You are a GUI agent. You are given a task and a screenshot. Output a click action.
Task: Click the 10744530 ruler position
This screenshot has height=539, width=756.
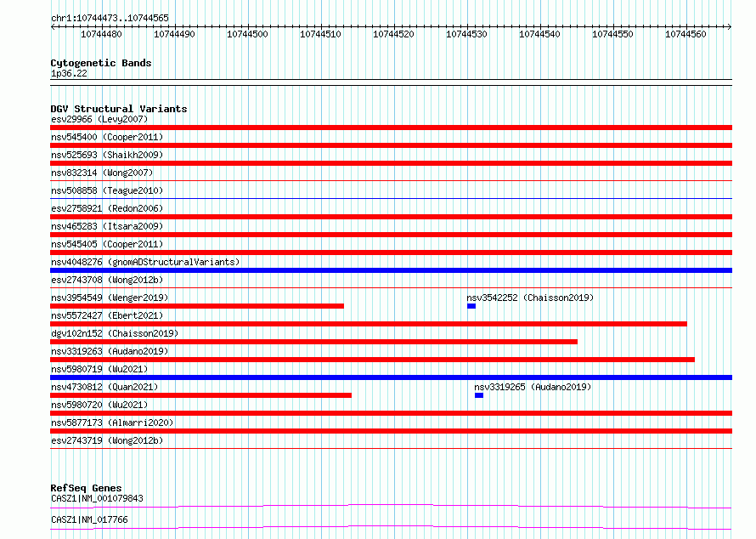coord(466,34)
